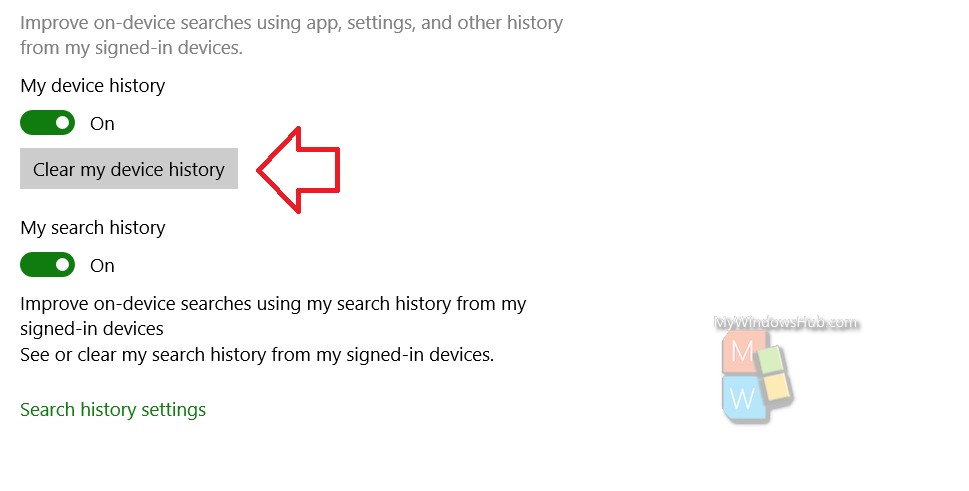Click the red arrow annotation
The image size is (969, 491).
298,170
